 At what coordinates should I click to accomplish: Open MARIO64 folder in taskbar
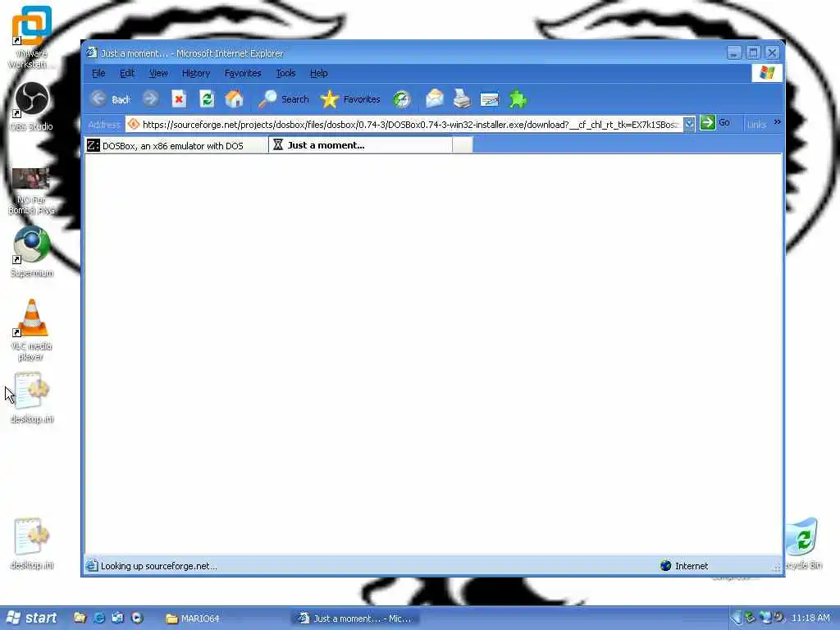click(193, 619)
